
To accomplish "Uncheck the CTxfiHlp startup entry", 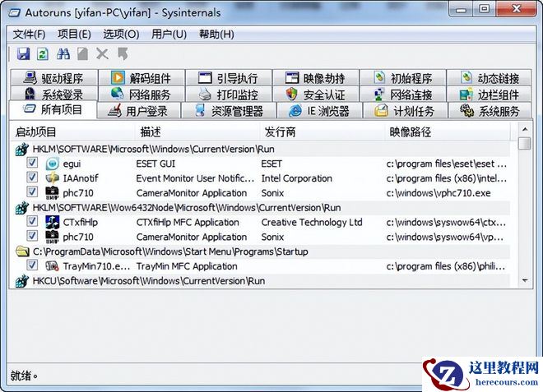I will (x=32, y=221).
